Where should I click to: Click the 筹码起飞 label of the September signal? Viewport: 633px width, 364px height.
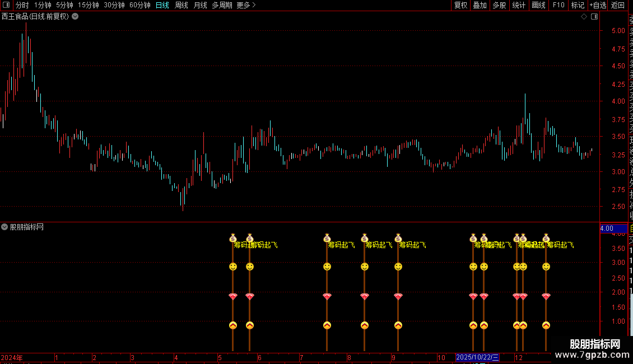412,245
